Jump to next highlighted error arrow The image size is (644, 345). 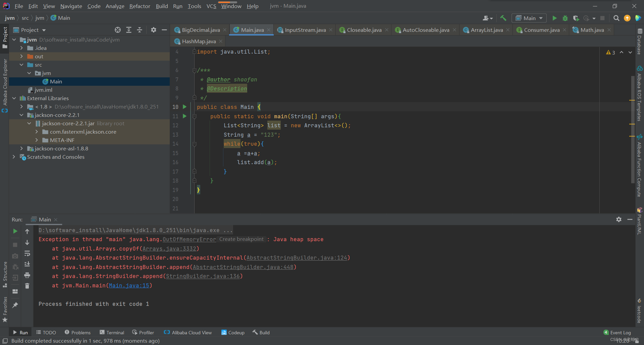630,52
